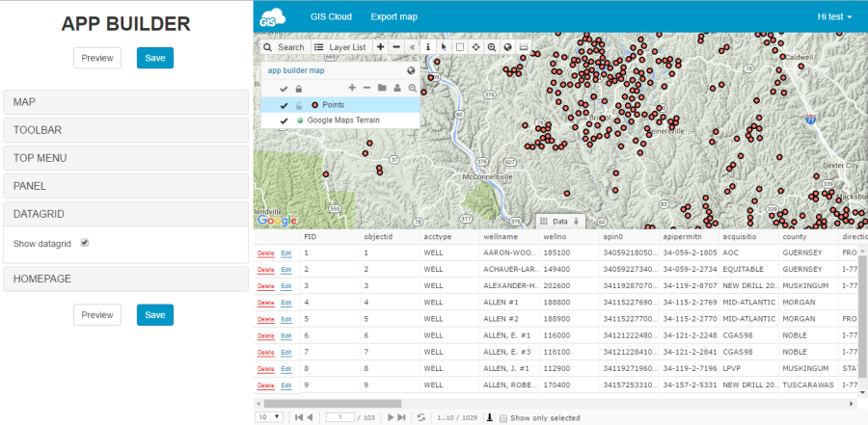Click the download/export icon in datagrid footer

pos(490,418)
